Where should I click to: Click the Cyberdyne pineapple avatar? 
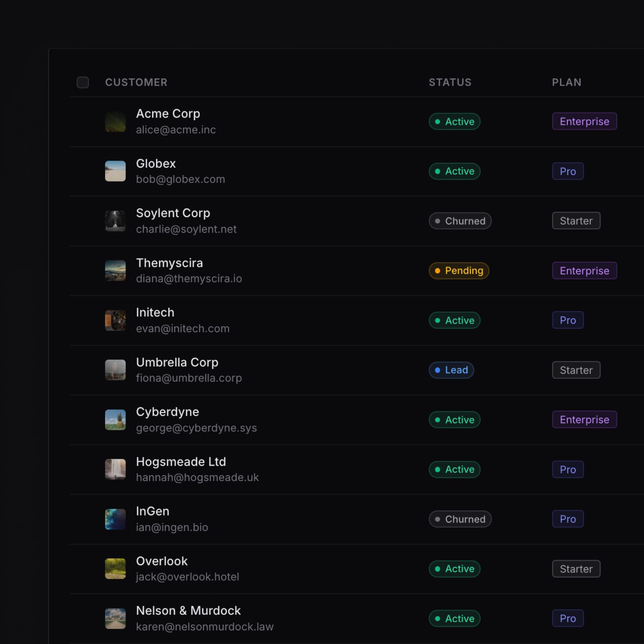coord(115,420)
